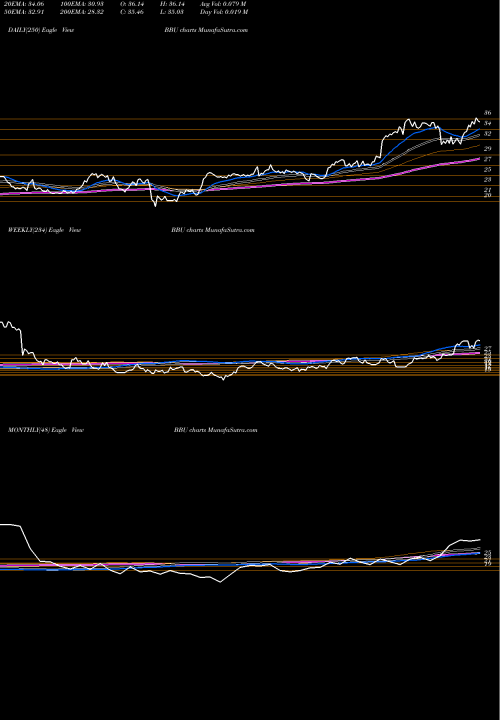Viewport: 500px width, 720px height.
Task: Click the 'Avg Vol' value
Action: click(223, 4)
